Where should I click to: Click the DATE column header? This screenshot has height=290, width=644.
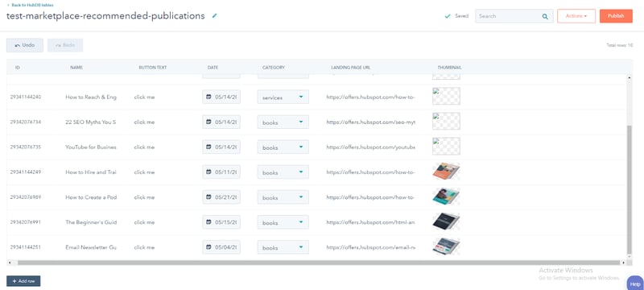point(213,68)
